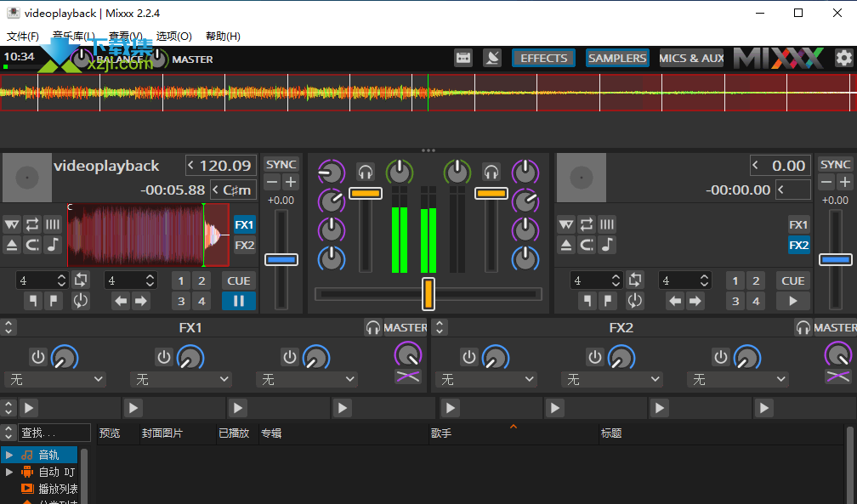Open third effect dropdown in FX2
This screenshot has width=857, height=504.
point(737,379)
